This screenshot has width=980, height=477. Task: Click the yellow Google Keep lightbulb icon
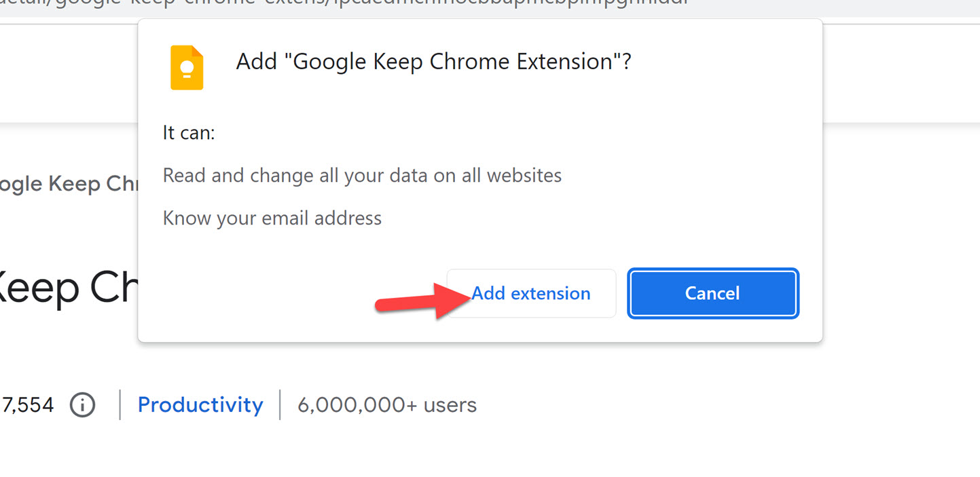187,68
